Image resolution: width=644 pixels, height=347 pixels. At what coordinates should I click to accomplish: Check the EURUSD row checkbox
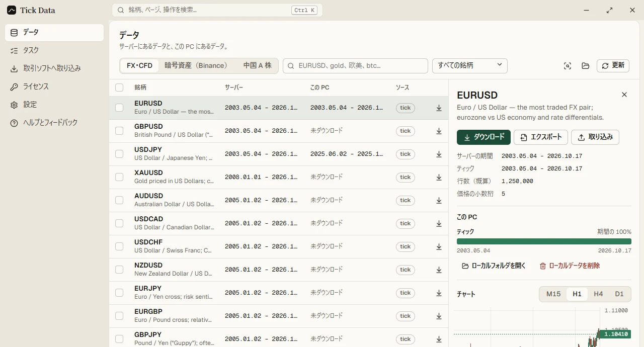pyautogui.click(x=119, y=108)
